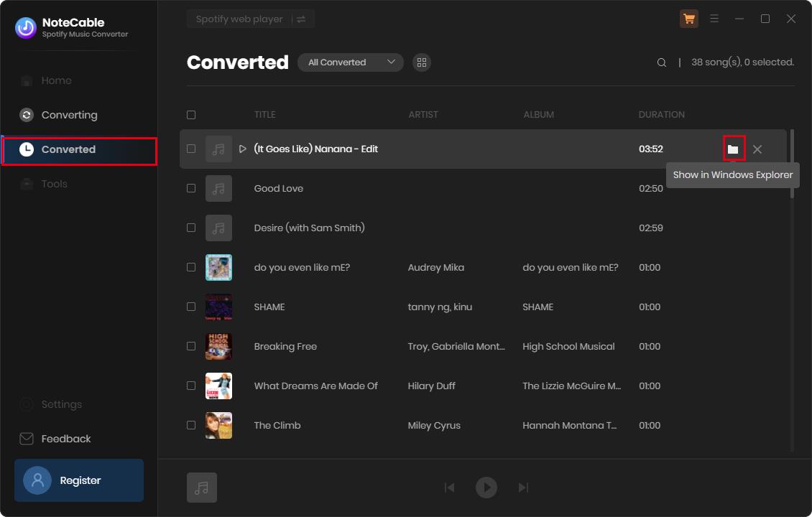This screenshot has height=517, width=812.
Task: Tick the select-all checkbox in header
Action: [191, 115]
